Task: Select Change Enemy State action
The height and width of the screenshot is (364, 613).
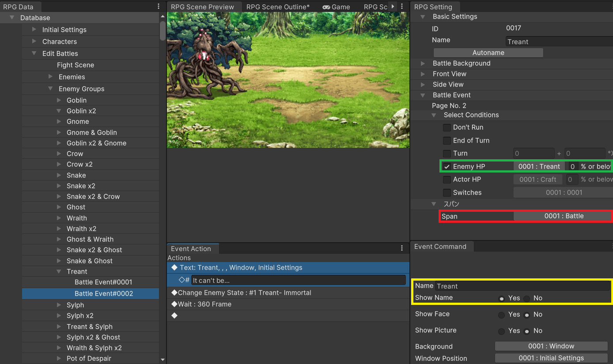Action: pyautogui.click(x=288, y=293)
